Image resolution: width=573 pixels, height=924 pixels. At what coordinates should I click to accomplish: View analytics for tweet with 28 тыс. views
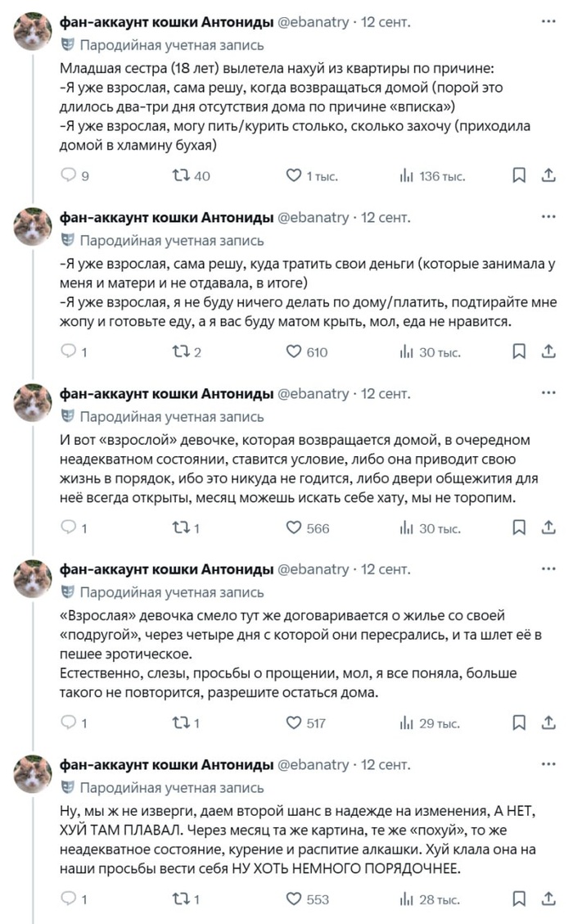click(x=406, y=899)
